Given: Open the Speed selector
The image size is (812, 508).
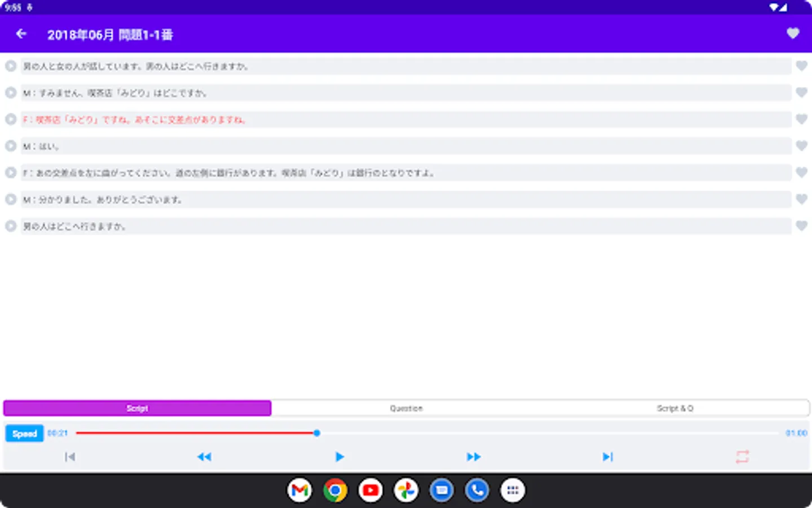Looking at the screenshot, I should click(24, 433).
